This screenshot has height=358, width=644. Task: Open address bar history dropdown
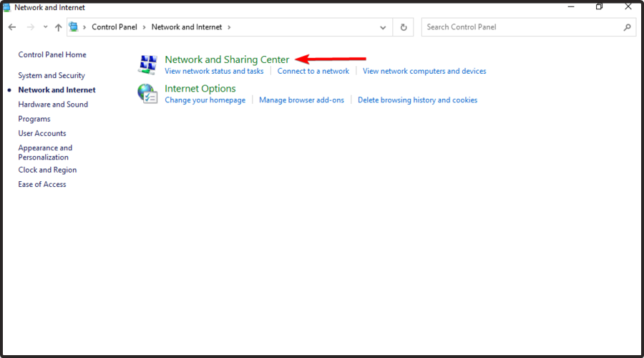click(383, 27)
